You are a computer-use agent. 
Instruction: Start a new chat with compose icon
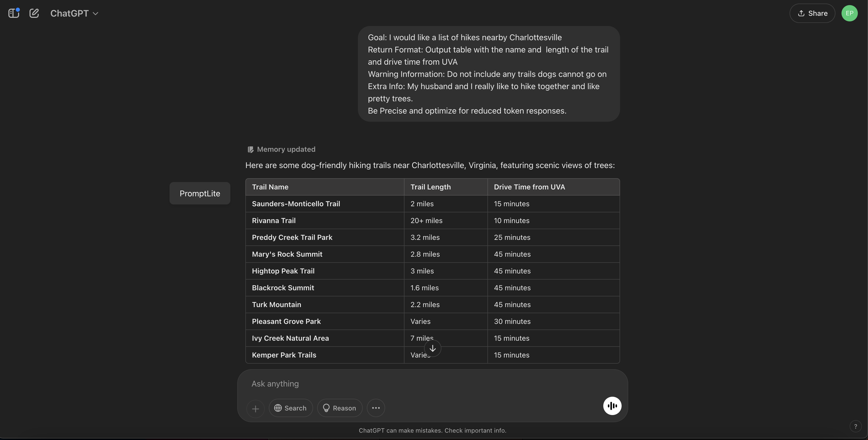tap(34, 13)
